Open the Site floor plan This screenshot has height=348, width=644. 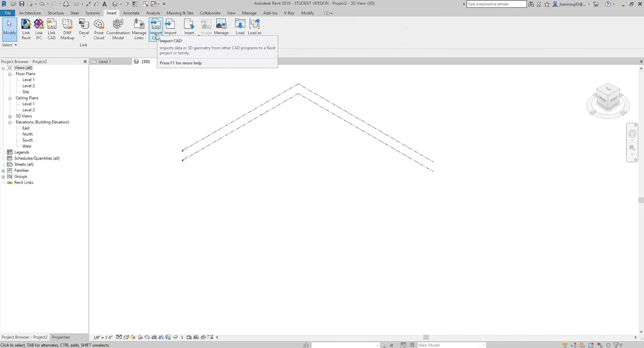click(26, 92)
